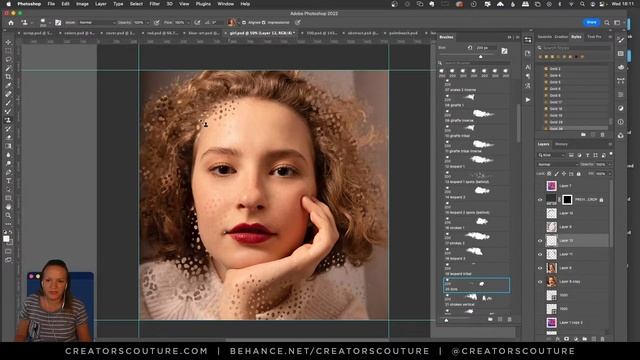The height and width of the screenshot is (360, 640).
Task: Click delete brush trash icon in Brushes panel
Action: (509, 319)
